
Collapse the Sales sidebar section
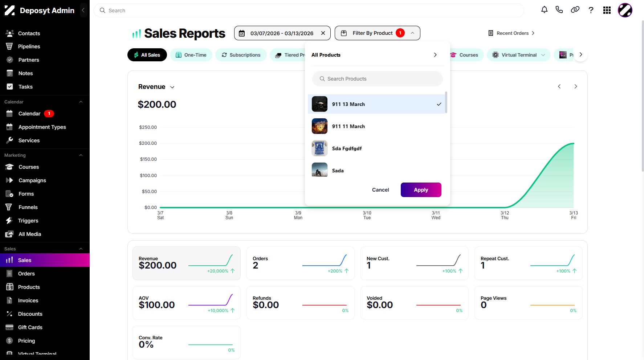pos(81,249)
